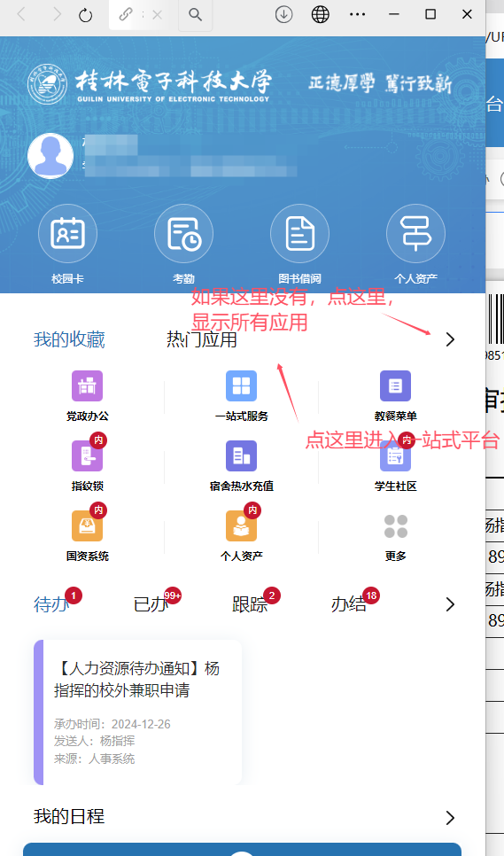Click the 发送人: 杨指挥 text
The width and height of the screenshot is (504, 856).
click(94, 742)
